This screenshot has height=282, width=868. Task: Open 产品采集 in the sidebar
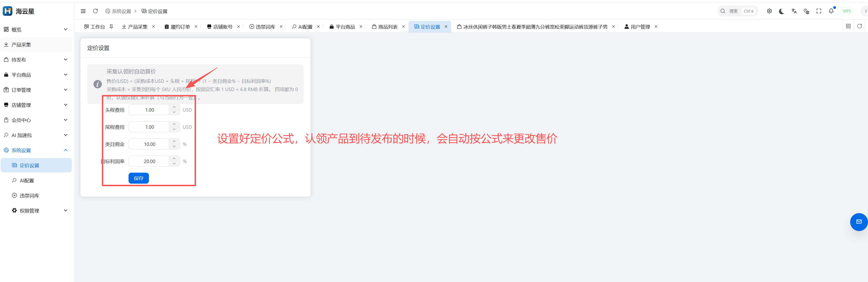(36, 44)
